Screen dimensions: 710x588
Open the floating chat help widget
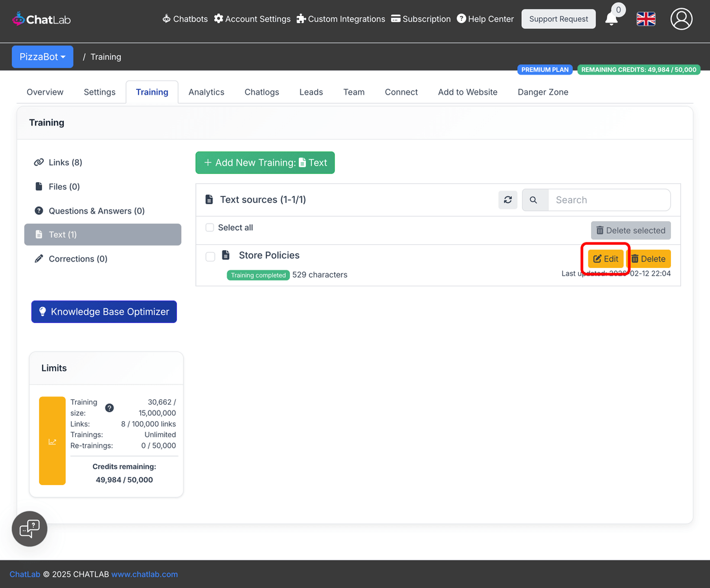click(x=30, y=528)
